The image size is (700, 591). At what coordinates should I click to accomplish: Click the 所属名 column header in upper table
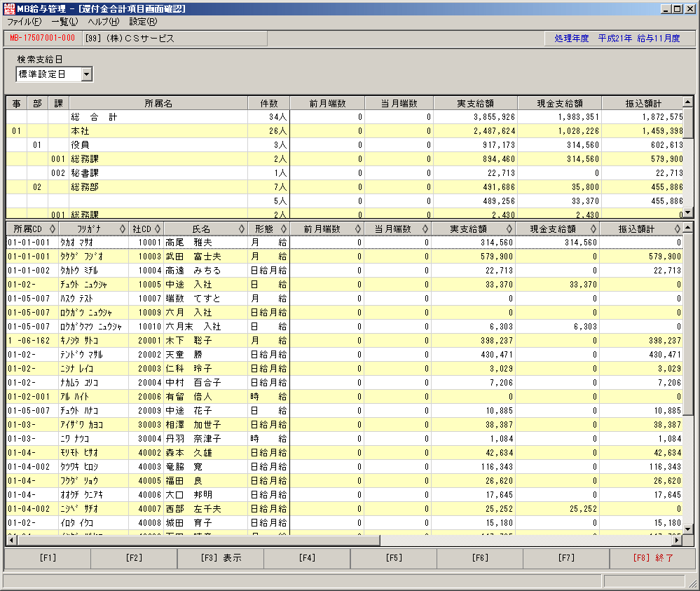click(158, 103)
